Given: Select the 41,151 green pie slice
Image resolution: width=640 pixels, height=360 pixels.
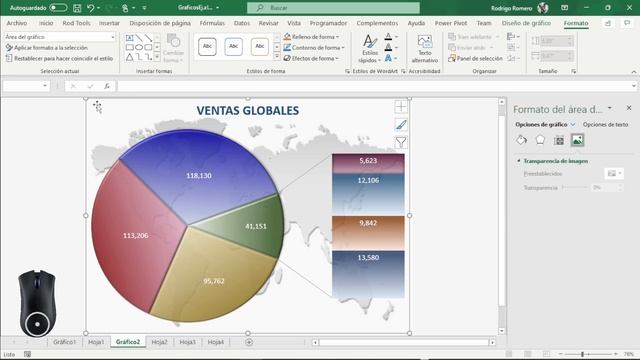Looking at the screenshot, I should [x=256, y=226].
